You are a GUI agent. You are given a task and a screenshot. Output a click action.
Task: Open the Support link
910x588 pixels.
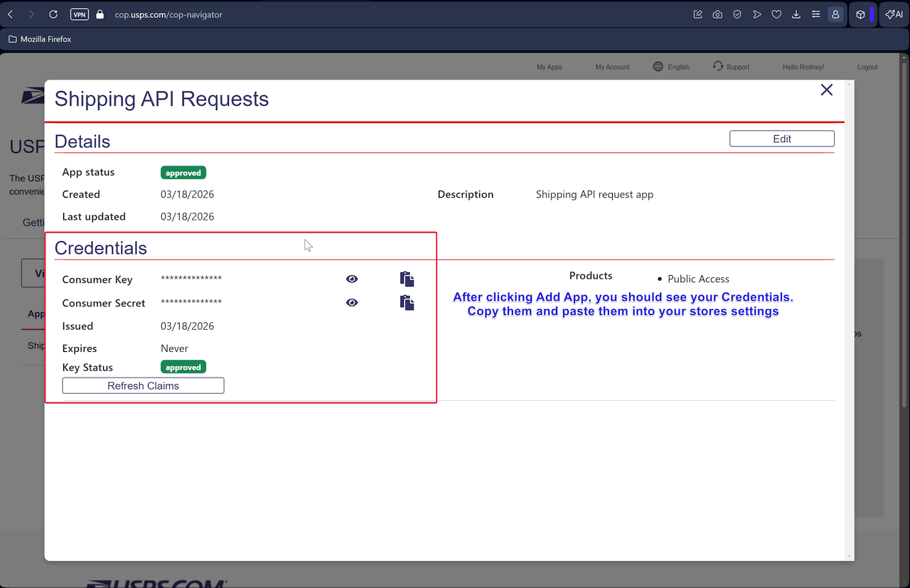[738, 67]
